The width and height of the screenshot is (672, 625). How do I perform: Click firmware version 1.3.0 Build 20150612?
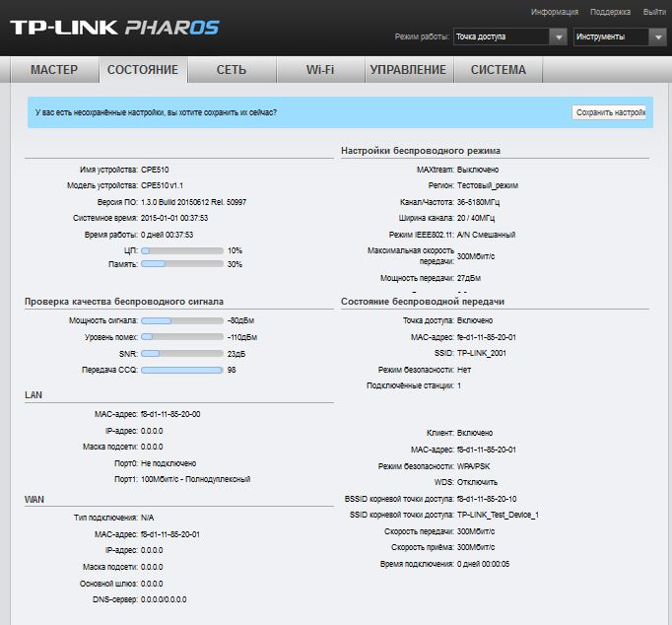click(194, 202)
